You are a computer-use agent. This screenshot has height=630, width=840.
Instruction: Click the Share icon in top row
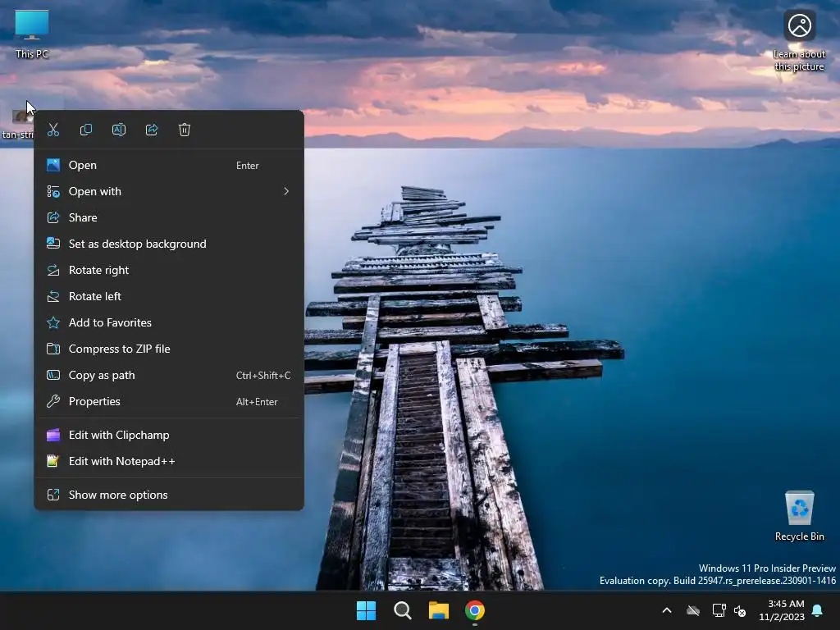[152, 130]
